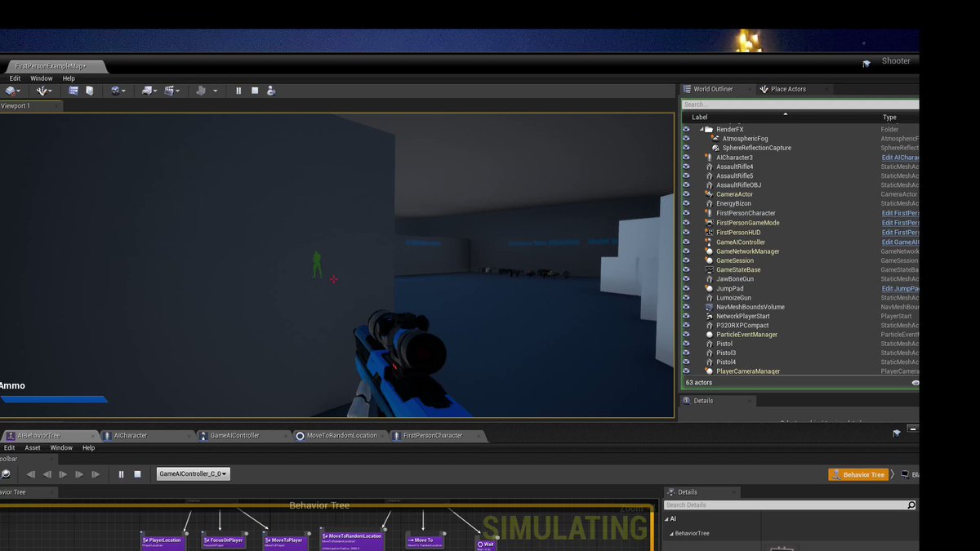The width and height of the screenshot is (980, 551).
Task: Hide the Pistol actor with its eye toggle
Action: [x=685, y=343]
